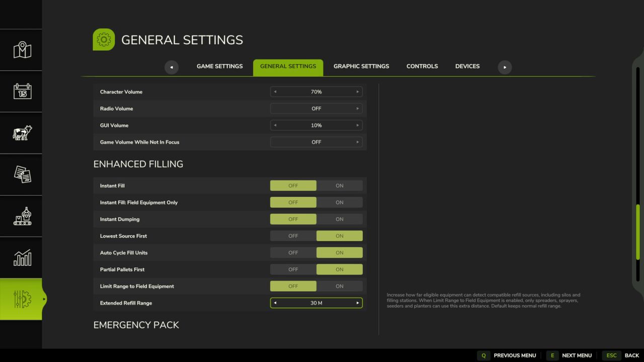This screenshot has width=644, height=362.
Task: Switch to the Game Settings tab
Action: coord(219,66)
